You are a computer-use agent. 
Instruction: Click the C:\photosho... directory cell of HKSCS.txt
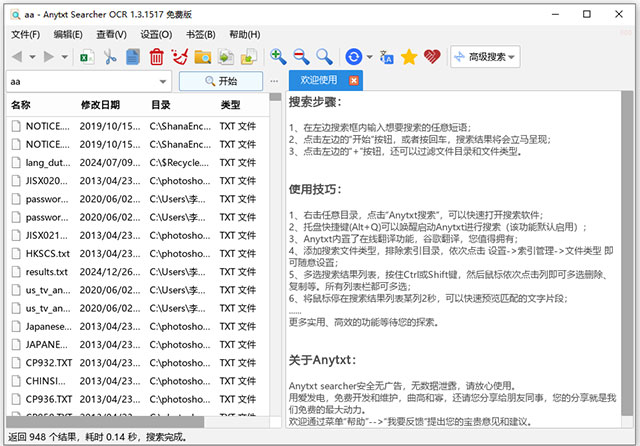coord(180,253)
